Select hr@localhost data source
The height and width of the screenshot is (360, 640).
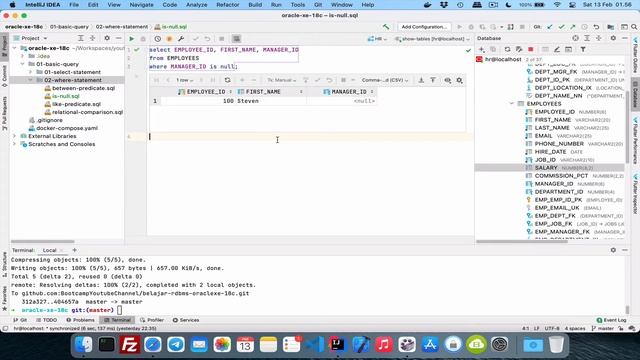coord(502,59)
